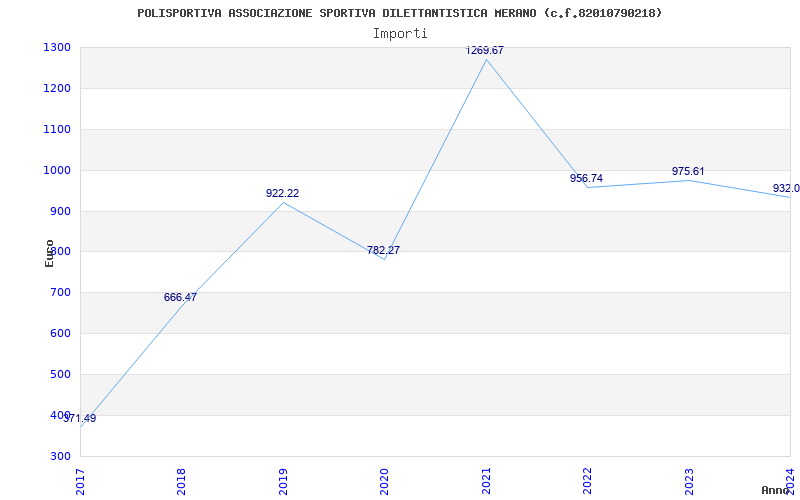Screen dimensions: 800x500
Task: Click the 975.61 data label
Action: (x=688, y=171)
